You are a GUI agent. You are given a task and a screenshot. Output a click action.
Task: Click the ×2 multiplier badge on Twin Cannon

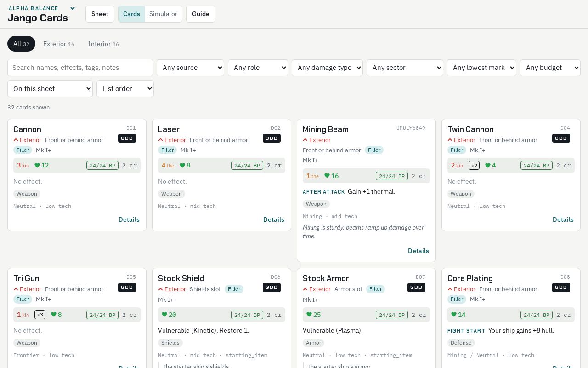pos(474,166)
